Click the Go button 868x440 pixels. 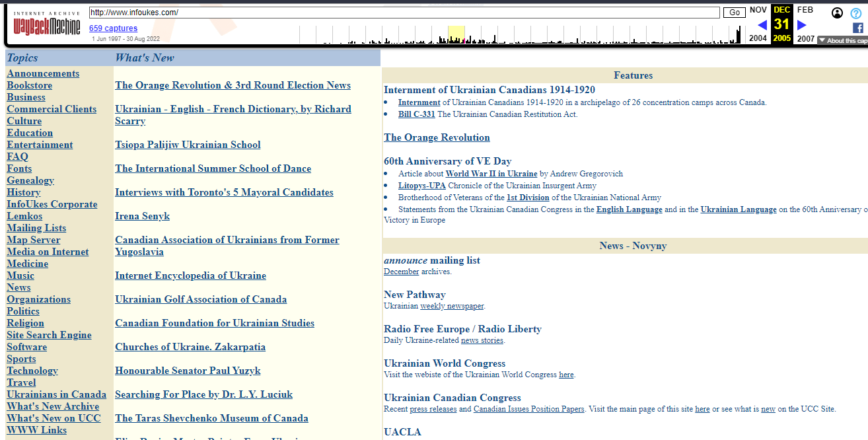734,13
